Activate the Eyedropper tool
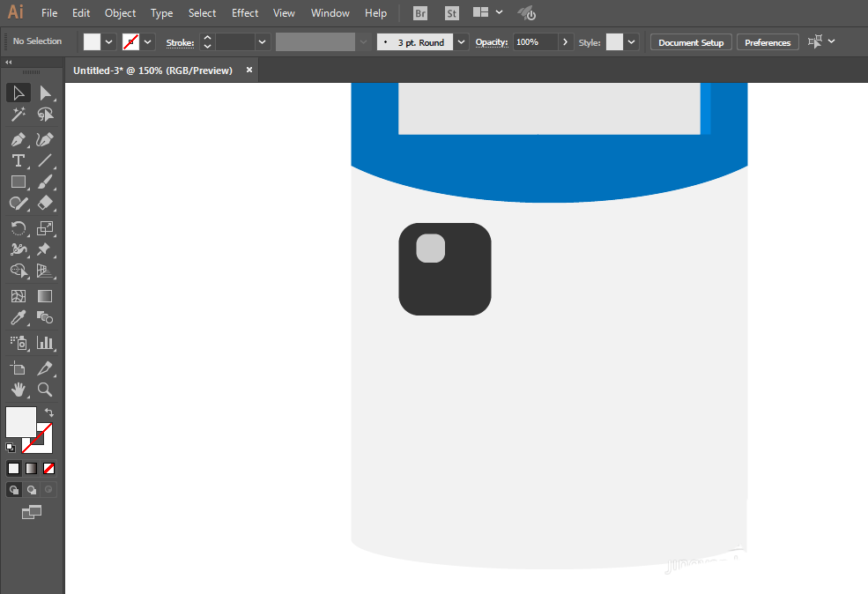 pos(19,318)
